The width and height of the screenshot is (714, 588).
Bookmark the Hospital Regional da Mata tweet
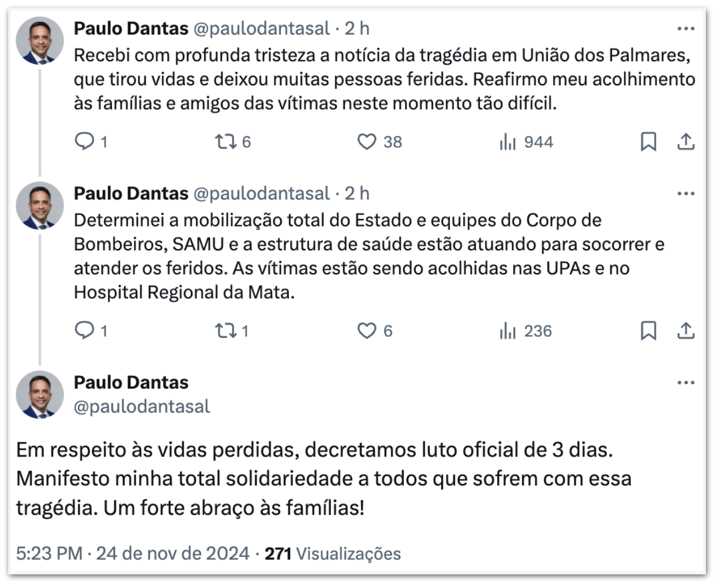(x=648, y=330)
